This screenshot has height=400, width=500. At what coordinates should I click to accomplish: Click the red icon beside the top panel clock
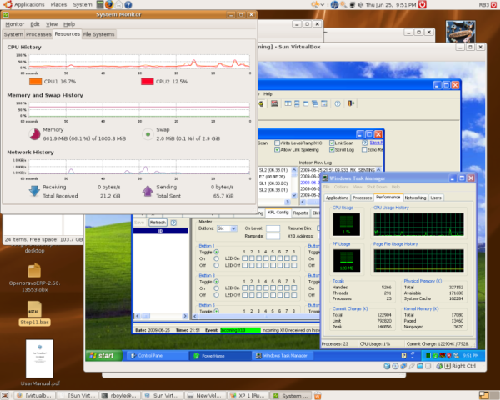click(422, 5)
